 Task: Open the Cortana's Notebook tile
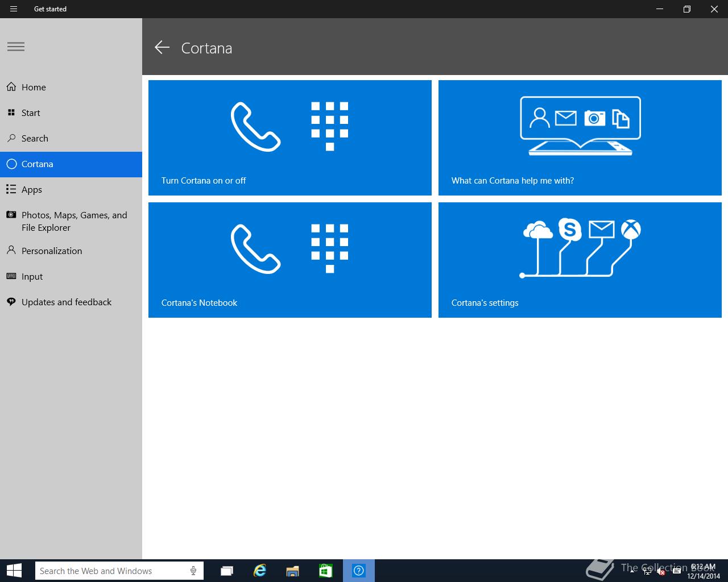[290, 260]
